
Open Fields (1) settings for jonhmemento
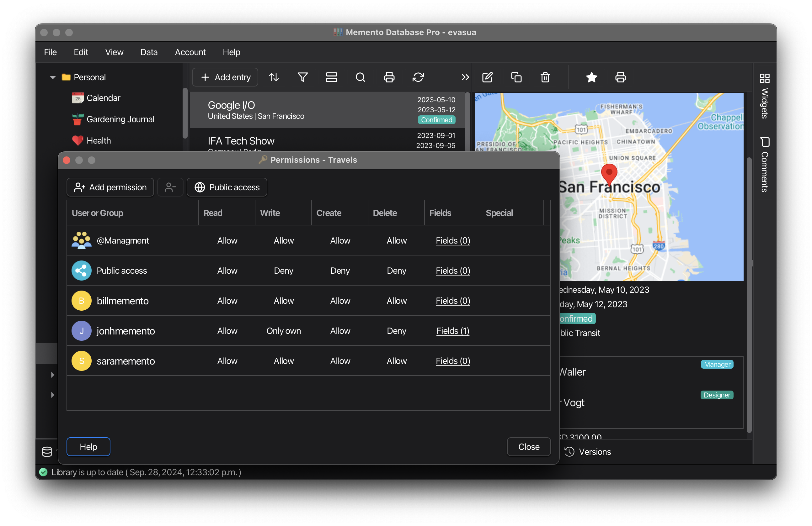453,330
